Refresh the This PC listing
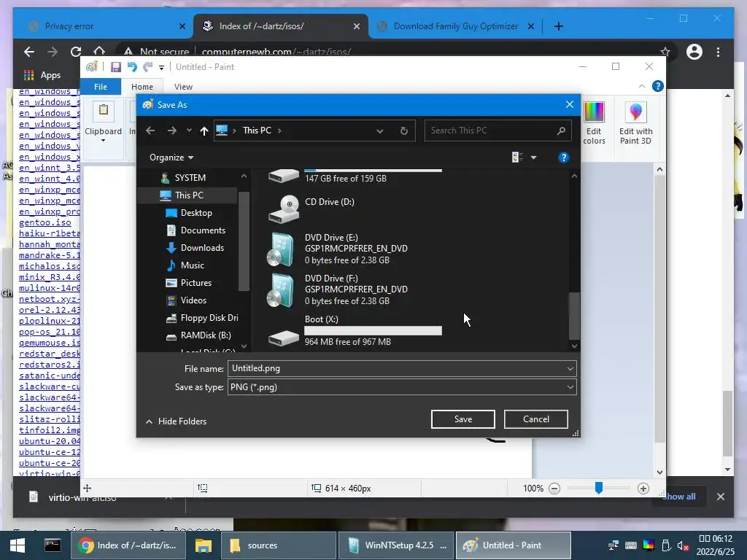Viewport: 747px width, 560px height. 404,131
